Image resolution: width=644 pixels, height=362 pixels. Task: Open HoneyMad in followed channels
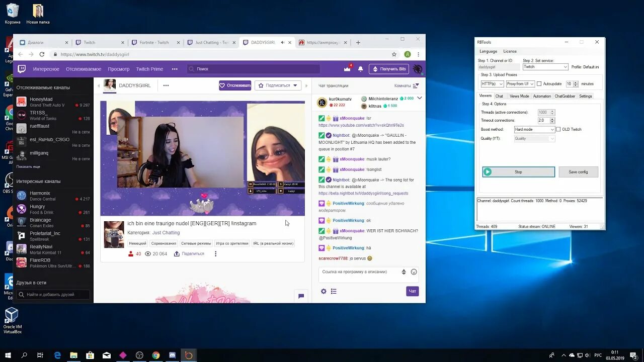coord(53,102)
